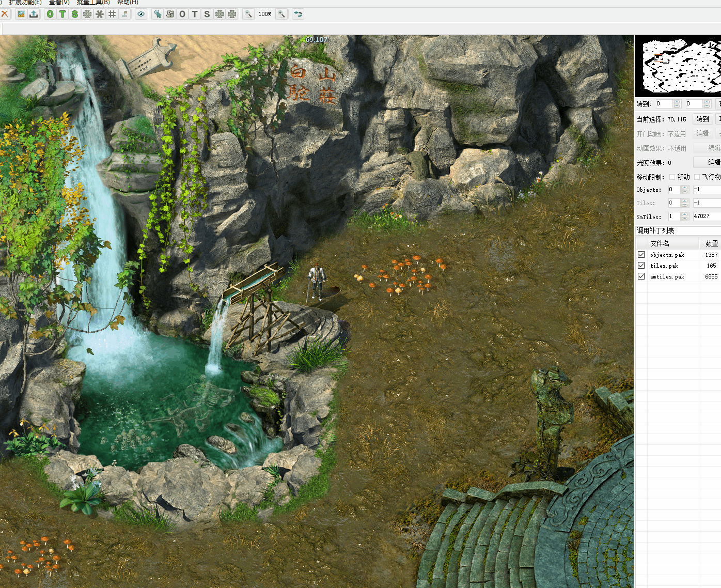Toggle the grid hash icon
721x588 pixels.
[x=112, y=14]
